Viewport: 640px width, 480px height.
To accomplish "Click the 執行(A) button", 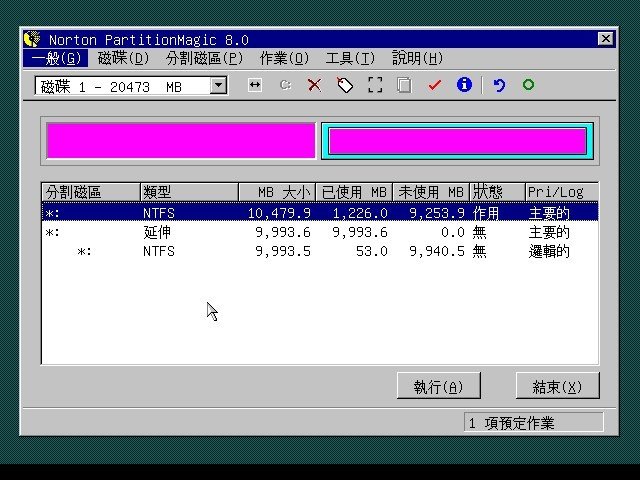I will click(438, 386).
